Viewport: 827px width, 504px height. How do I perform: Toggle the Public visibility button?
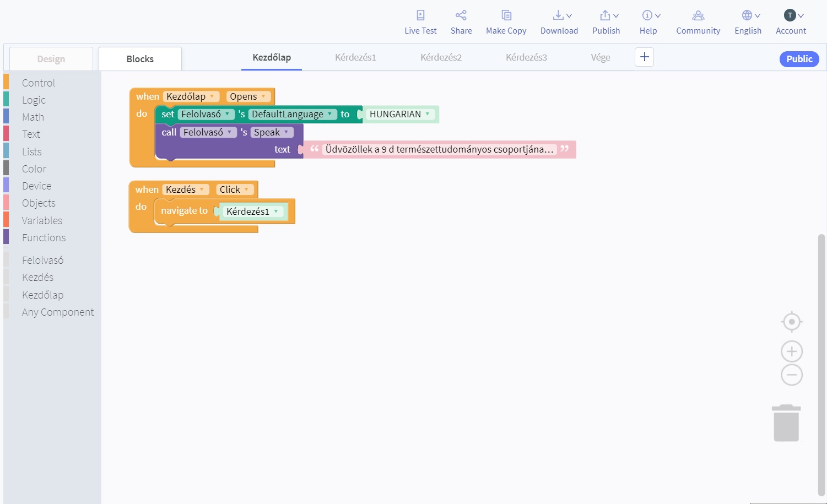799,59
